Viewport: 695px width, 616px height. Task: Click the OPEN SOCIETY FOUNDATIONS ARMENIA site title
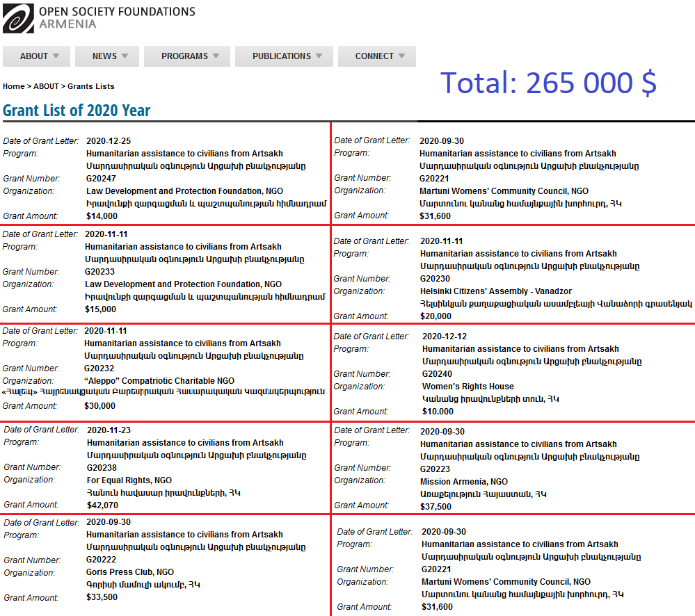pyautogui.click(x=117, y=18)
